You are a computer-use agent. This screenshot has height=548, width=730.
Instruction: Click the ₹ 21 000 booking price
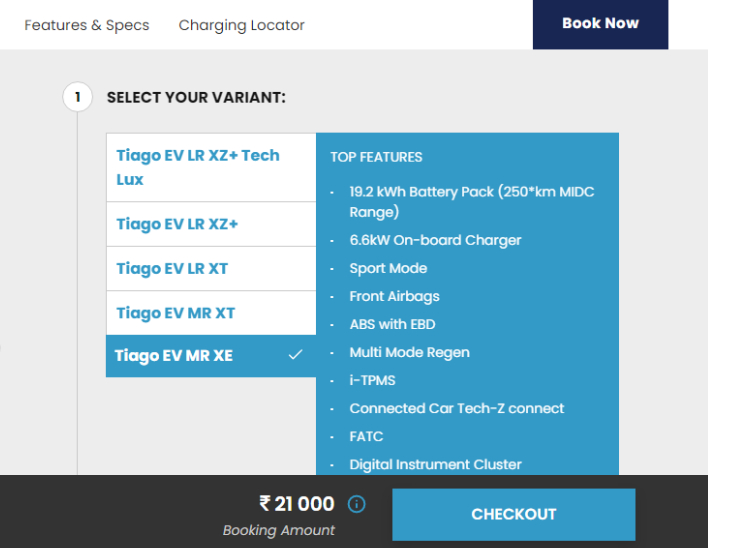click(x=297, y=504)
